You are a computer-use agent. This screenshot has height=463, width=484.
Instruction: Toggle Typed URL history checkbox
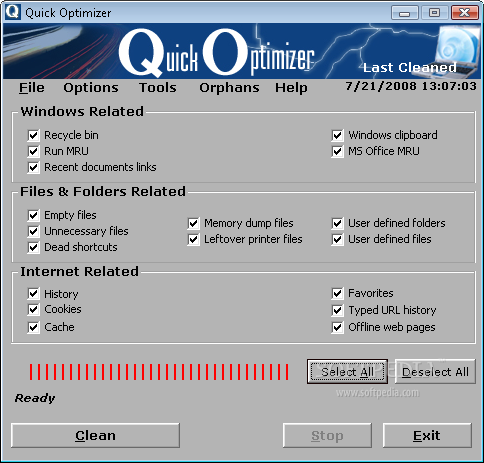point(337,310)
